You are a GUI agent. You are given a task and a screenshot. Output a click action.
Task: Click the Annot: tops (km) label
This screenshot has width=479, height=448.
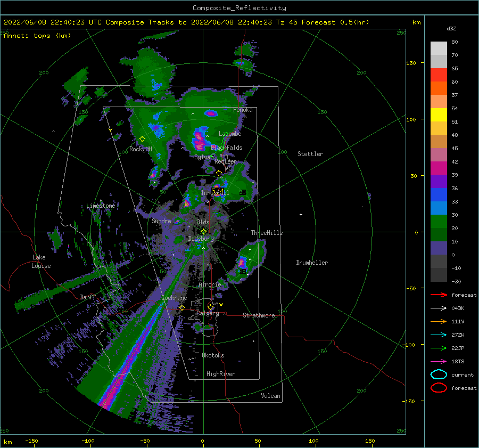pyautogui.click(x=37, y=36)
